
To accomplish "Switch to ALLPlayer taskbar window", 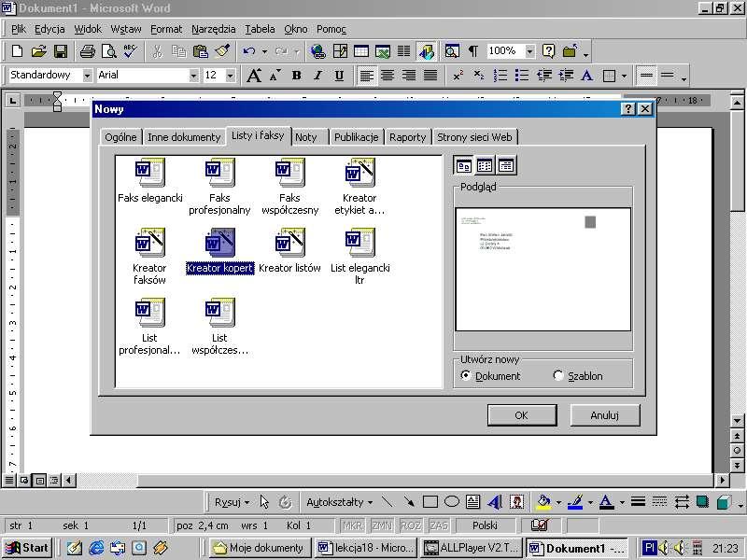I will tap(471, 548).
